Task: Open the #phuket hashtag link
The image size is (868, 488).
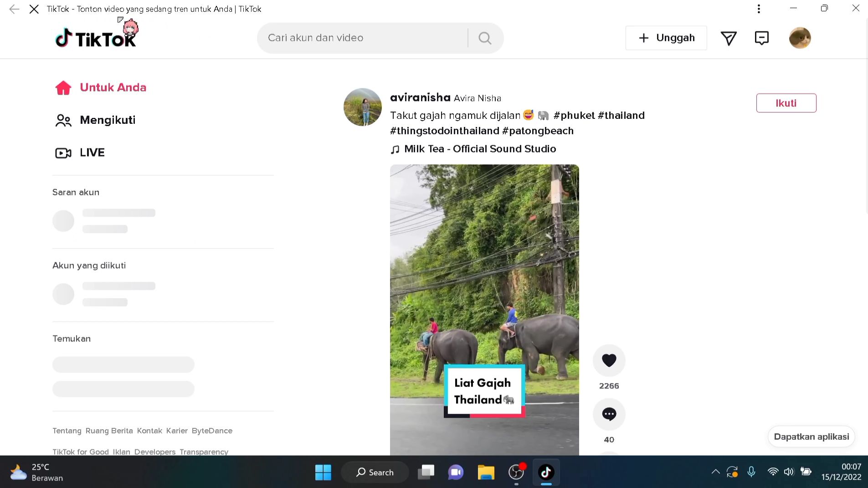Action: click(x=574, y=115)
